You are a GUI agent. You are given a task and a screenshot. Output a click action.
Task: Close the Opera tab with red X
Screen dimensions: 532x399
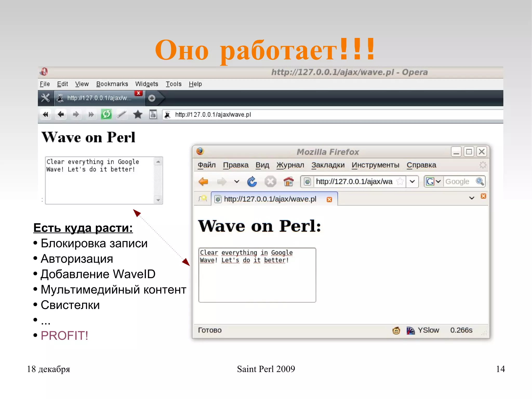(138, 93)
